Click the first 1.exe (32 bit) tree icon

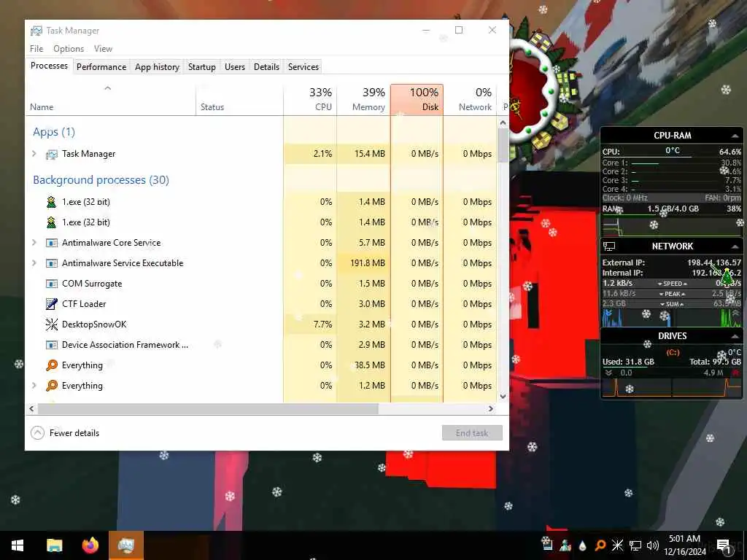coord(52,202)
